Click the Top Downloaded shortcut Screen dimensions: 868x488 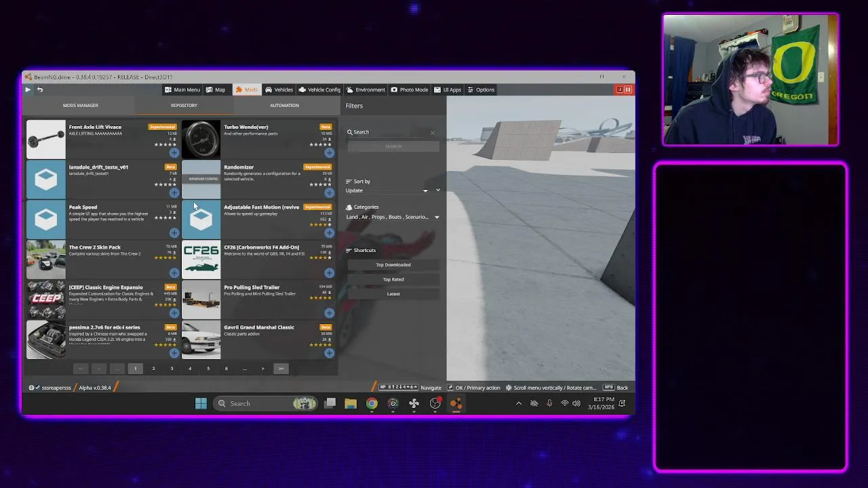(393, 265)
